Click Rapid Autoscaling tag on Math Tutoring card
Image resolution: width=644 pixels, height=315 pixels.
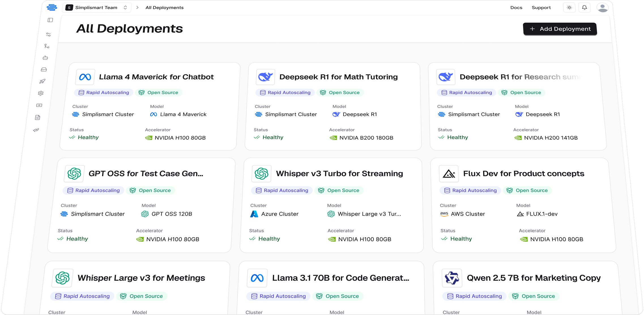(x=285, y=92)
